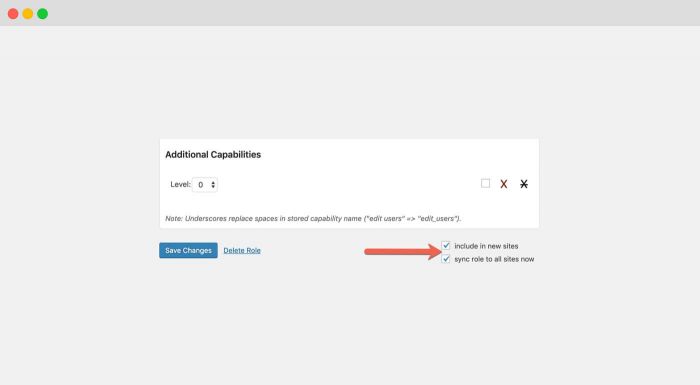Click the current Level value "0"

click(x=200, y=185)
